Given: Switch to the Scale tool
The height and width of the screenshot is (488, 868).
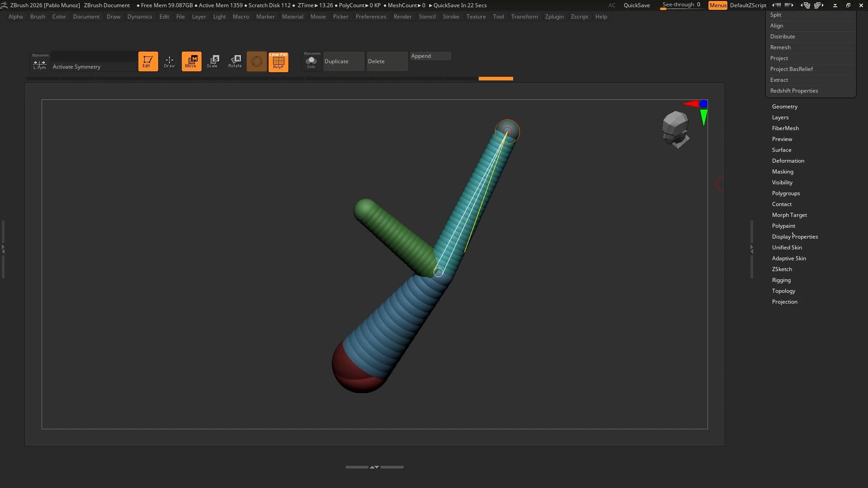Looking at the screenshot, I should [212, 61].
